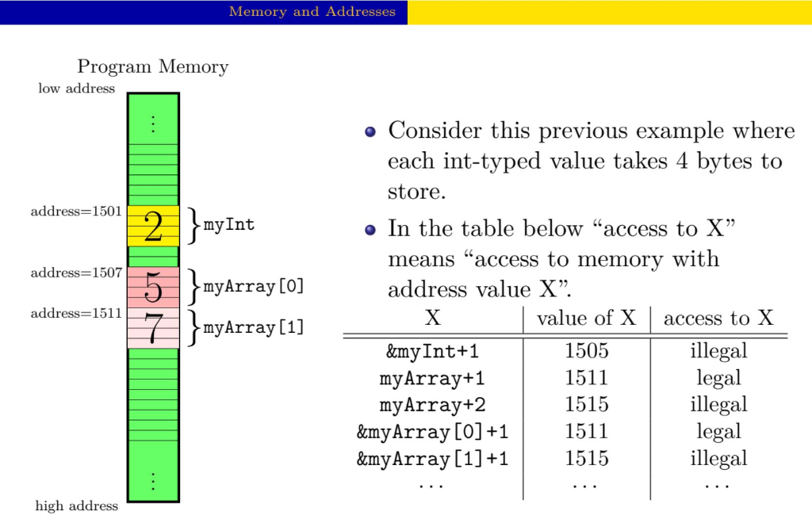Select the green memory region below high address
Screen dimensions: 812x519
click(152, 412)
